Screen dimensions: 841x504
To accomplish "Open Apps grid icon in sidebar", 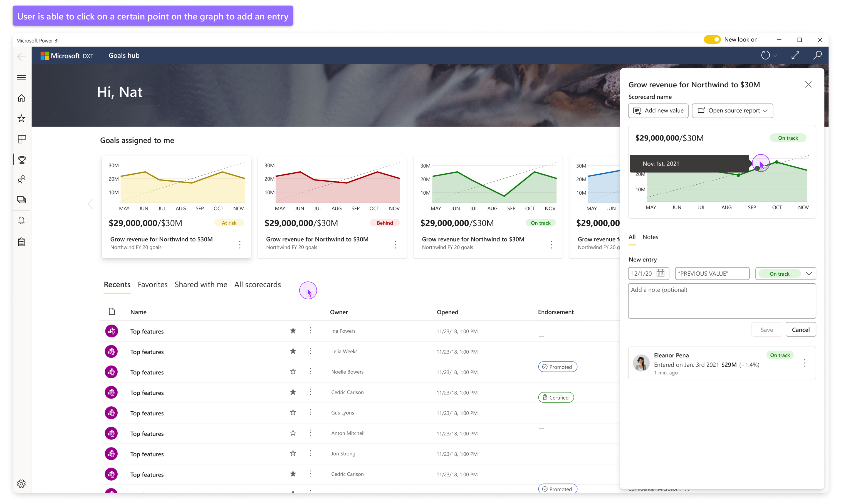I will [x=21, y=139].
